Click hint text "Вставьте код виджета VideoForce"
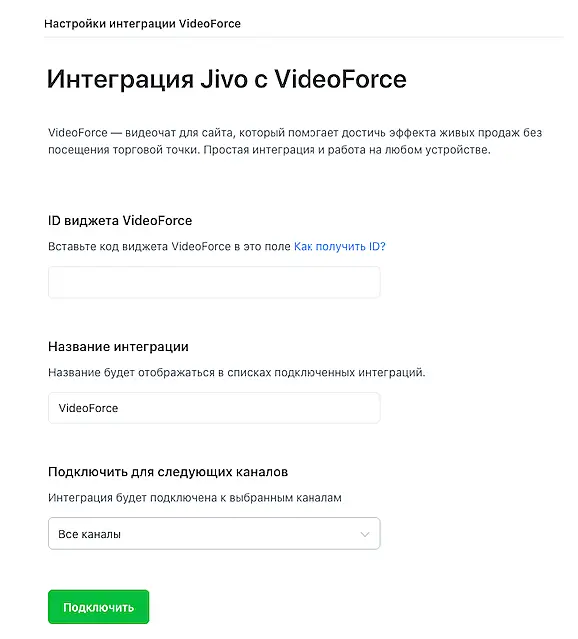The width and height of the screenshot is (578, 639). (x=139, y=246)
